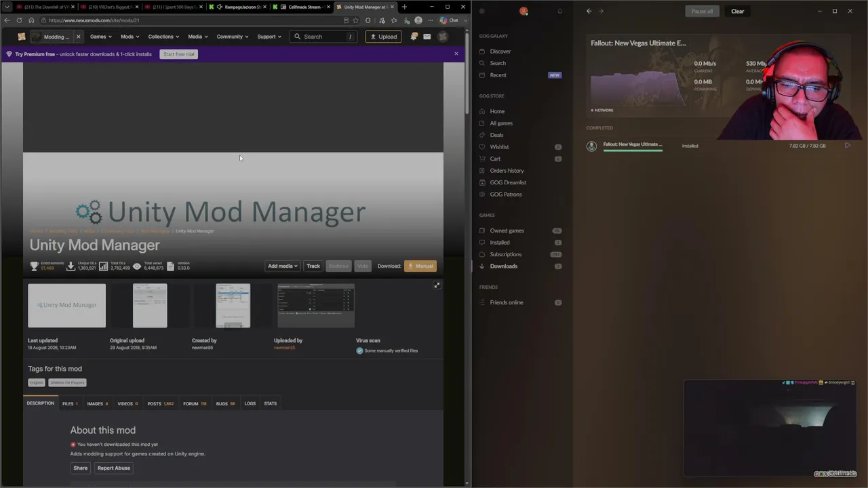Remove the Modding game filter chip
Image resolution: width=868 pixels, height=488 pixels.
click(78, 37)
